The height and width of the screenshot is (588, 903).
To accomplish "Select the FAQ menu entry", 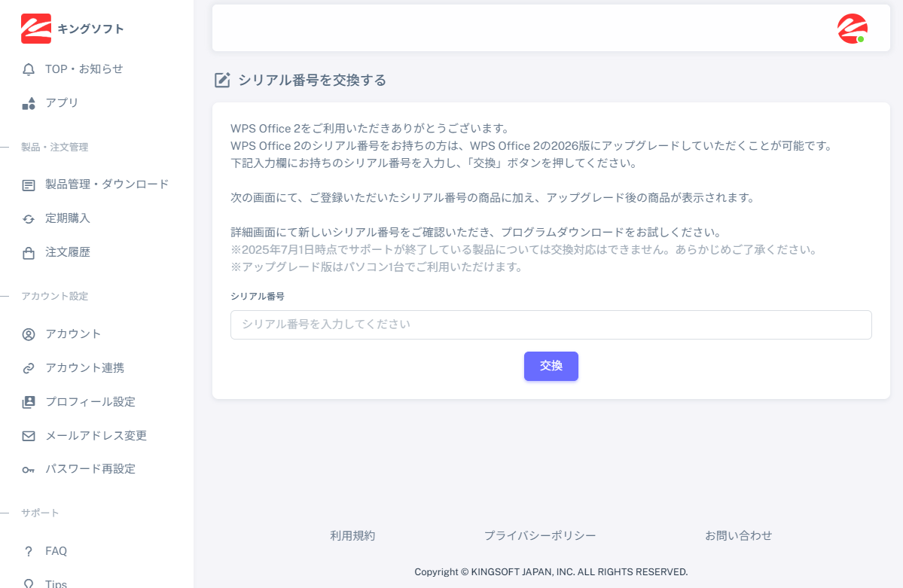I will point(56,551).
